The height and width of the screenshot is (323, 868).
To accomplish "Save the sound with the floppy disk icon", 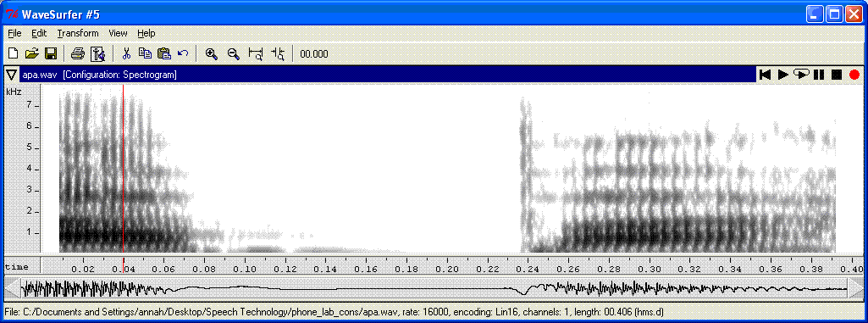I will (x=51, y=53).
